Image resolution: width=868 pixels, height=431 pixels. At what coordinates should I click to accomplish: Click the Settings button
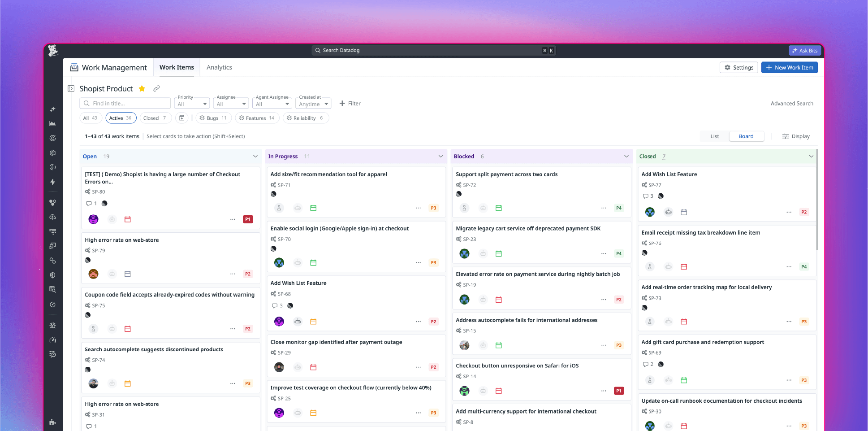tap(739, 68)
